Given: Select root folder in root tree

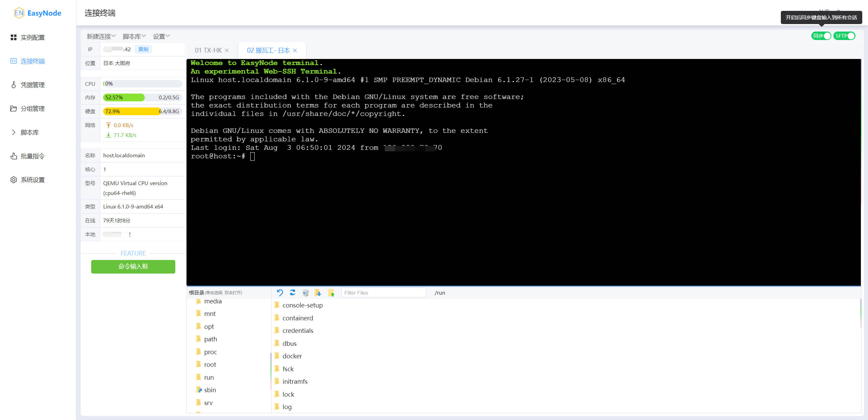Looking at the screenshot, I should (x=210, y=364).
